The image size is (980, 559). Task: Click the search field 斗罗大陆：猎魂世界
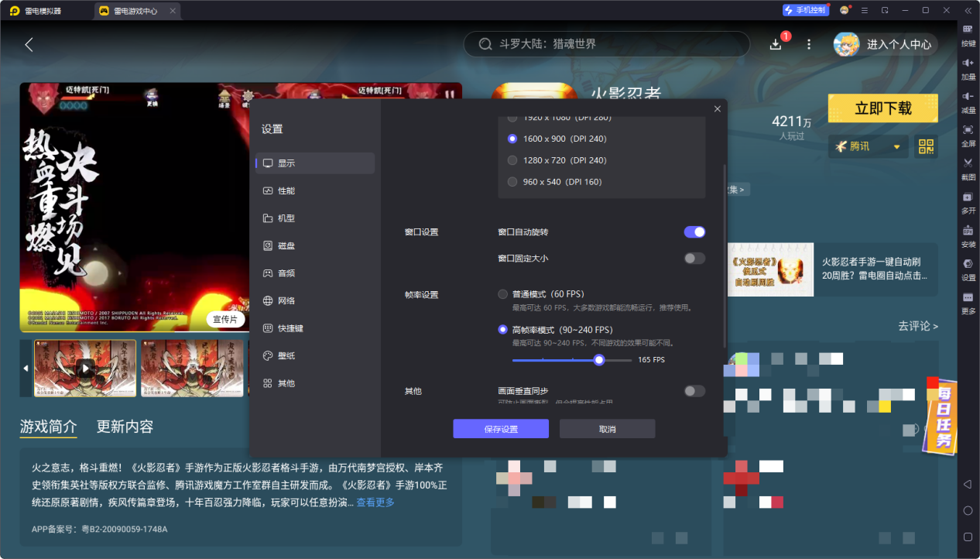pyautogui.click(x=606, y=44)
